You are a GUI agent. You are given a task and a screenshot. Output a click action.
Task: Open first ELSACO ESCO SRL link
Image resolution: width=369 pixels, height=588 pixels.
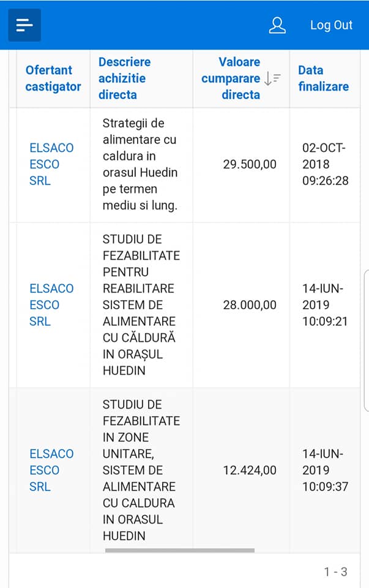tap(51, 164)
